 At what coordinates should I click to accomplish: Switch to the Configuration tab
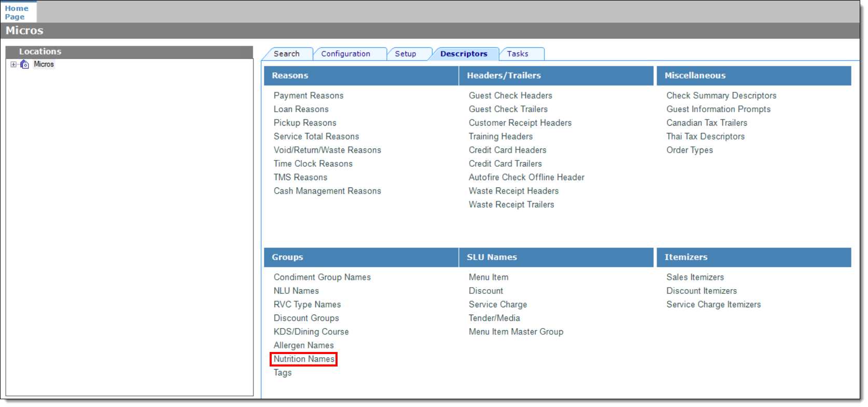pyautogui.click(x=346, y=54)
